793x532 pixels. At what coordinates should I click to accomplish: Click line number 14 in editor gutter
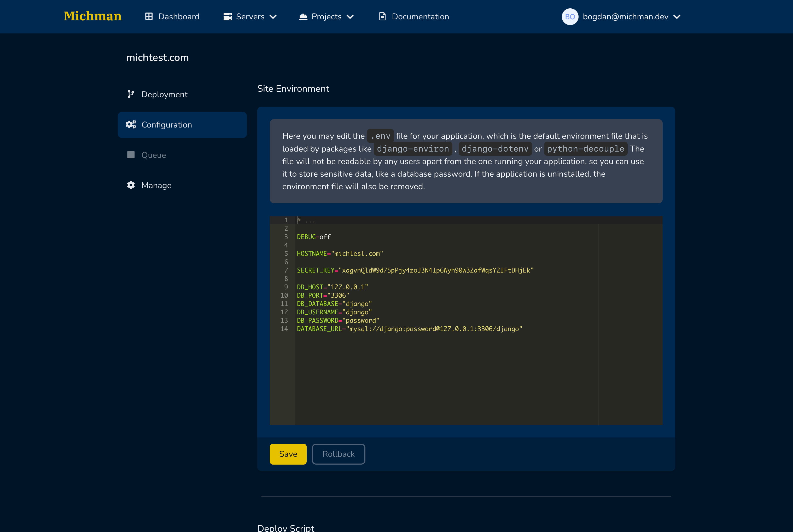tap(284, 329)
